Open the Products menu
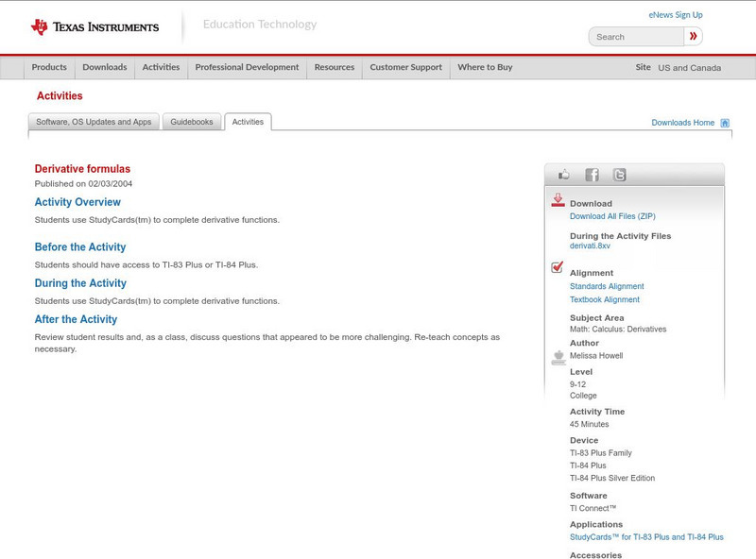This screenshot has width=756, height=559. point(49,67)
